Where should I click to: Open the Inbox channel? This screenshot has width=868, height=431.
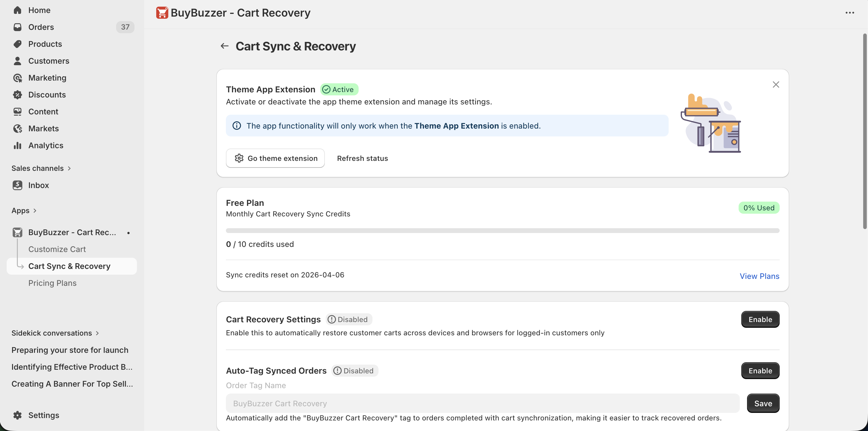(38, 185)
